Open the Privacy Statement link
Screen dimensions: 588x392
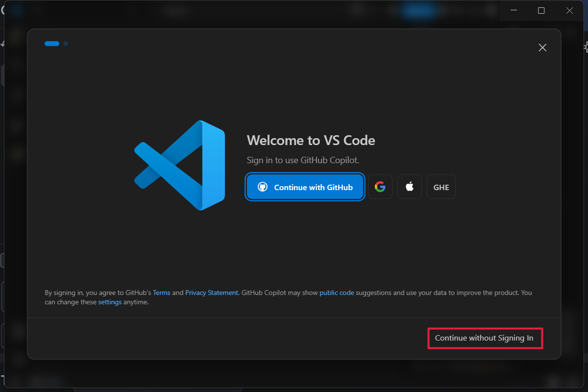click(x=212, y=293)
